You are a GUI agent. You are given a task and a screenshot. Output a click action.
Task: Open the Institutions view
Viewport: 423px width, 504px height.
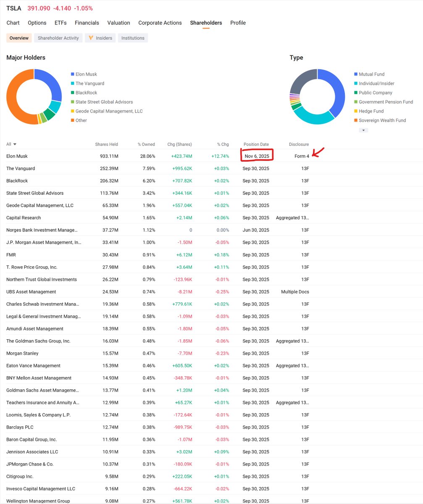coord(133,38)
